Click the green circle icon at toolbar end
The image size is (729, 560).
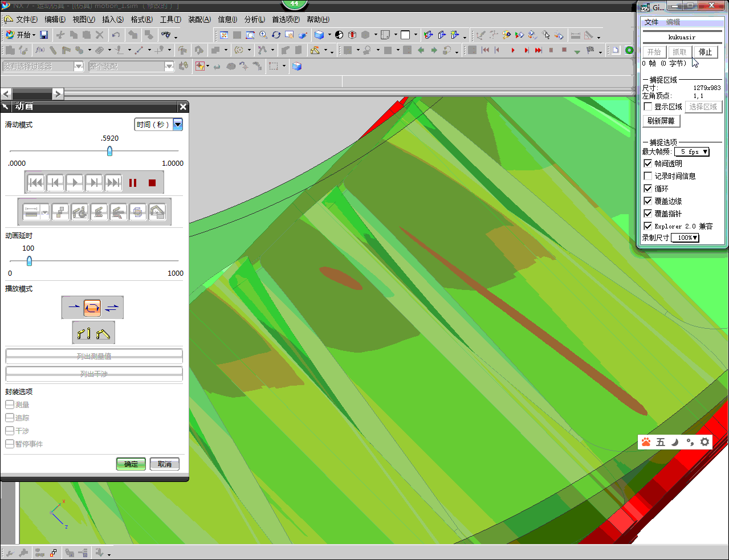click(x=629, y=50)
